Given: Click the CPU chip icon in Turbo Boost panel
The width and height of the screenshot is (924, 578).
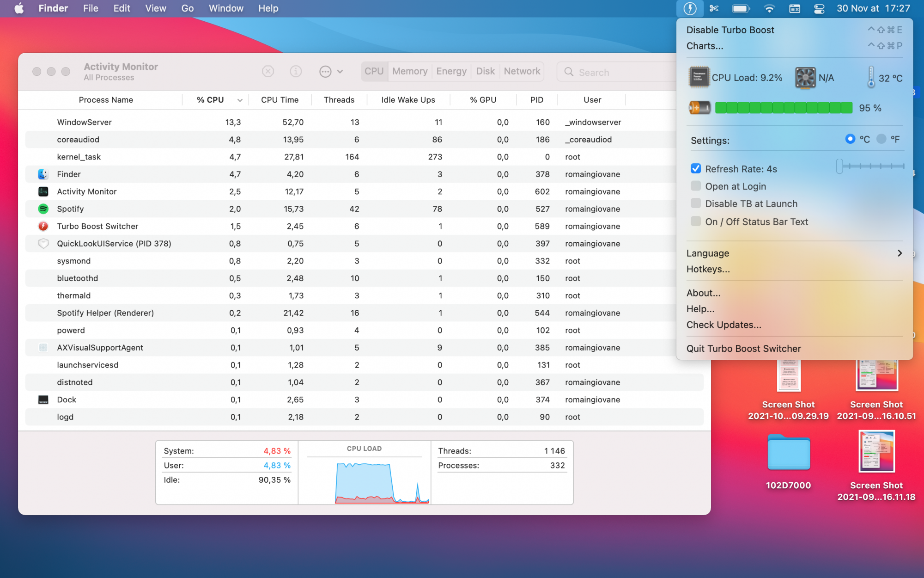Looking at the screenshot, I should [x=699, y=77].
